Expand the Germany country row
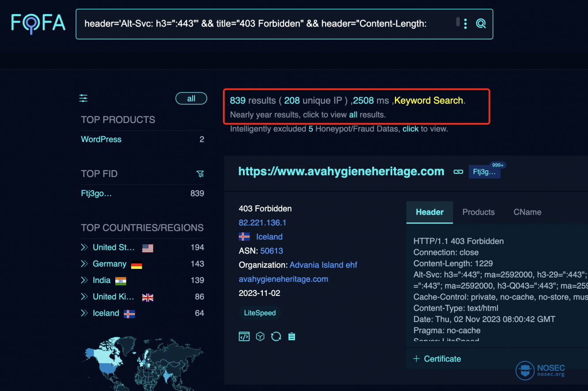This screenshot has width=588, height=391. [85, 264]
